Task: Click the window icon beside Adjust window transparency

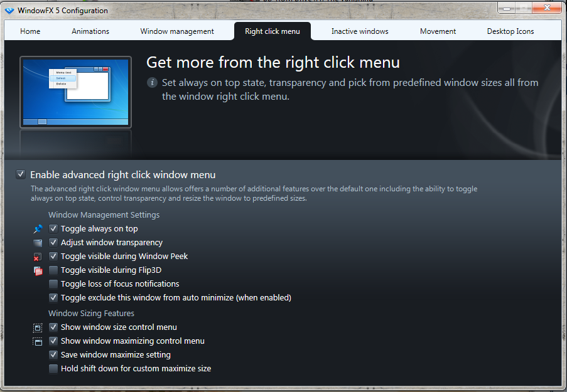Action: (x=38, y=243)
